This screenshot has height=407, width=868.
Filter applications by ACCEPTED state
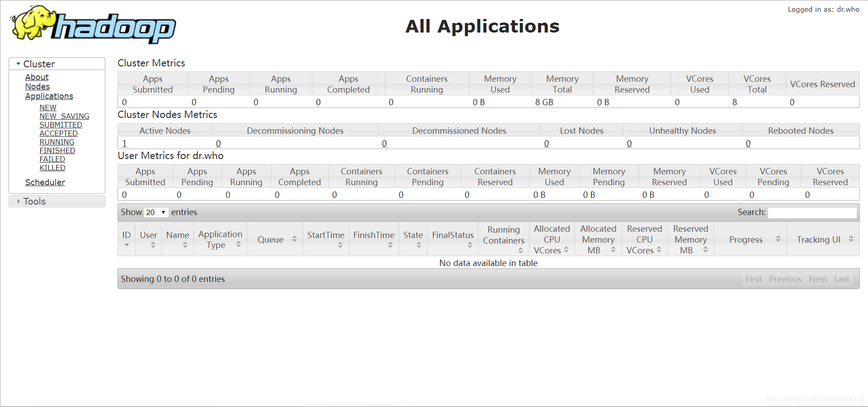58,133
